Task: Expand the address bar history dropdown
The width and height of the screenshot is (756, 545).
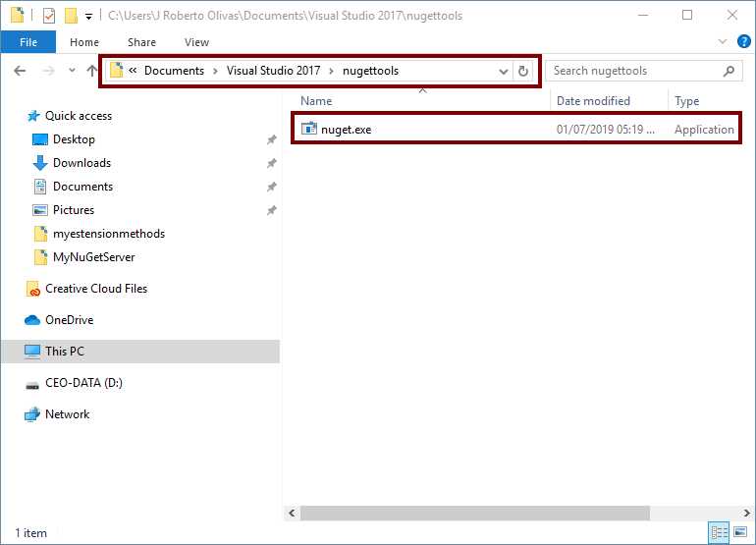Action: pyautogui.click(x=503, y=72)
